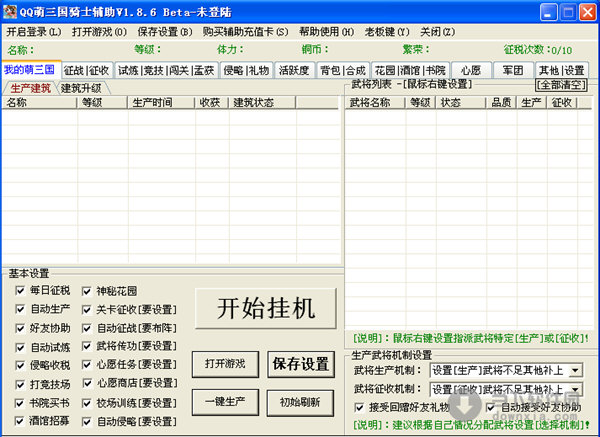Switch to the 心愿 tab
Screen dimensions: 600x437
(x=471, y=70)
